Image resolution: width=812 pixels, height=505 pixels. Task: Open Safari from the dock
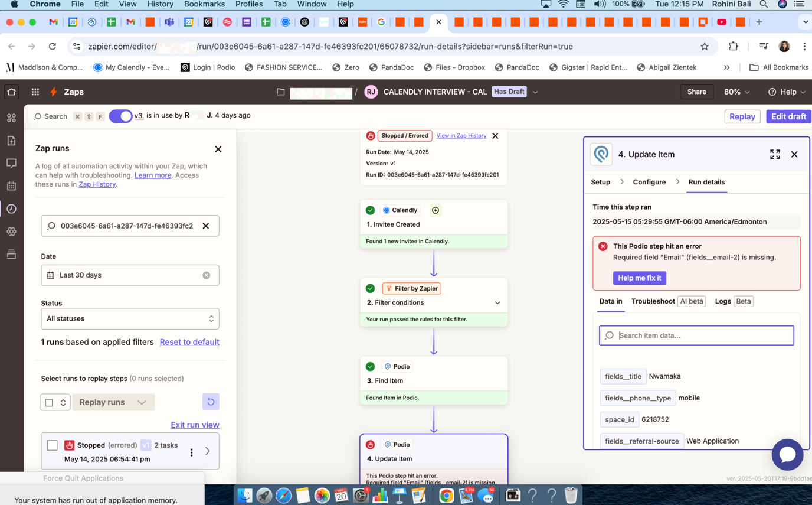click(284, 496)
